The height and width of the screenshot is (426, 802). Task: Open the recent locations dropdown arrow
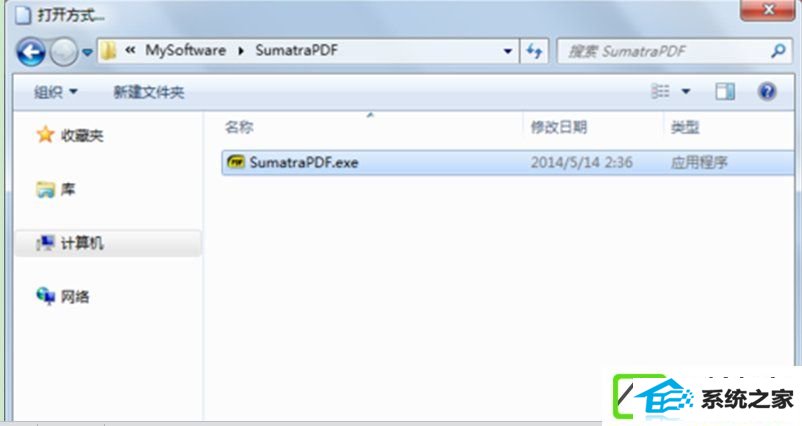pyautogui.click(x=87, y=52)
